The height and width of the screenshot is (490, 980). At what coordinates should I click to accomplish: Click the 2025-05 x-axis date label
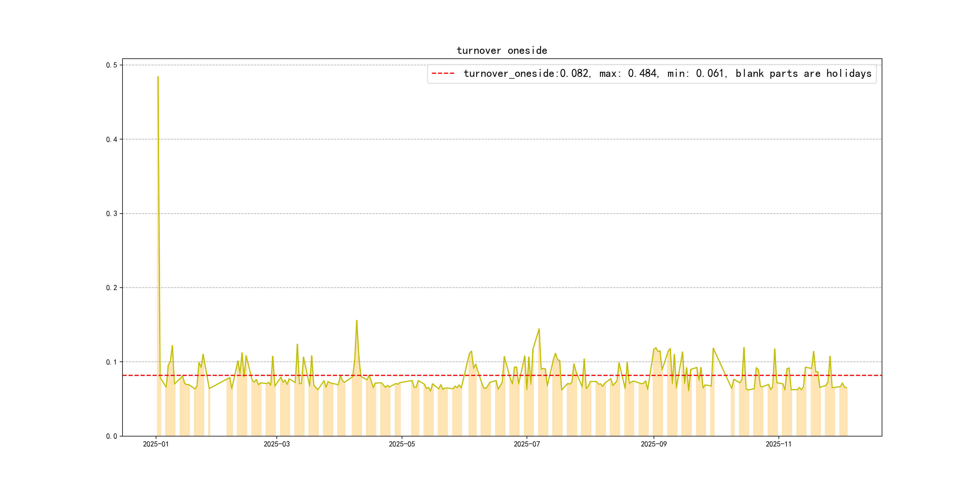click(x=402, y=444)
